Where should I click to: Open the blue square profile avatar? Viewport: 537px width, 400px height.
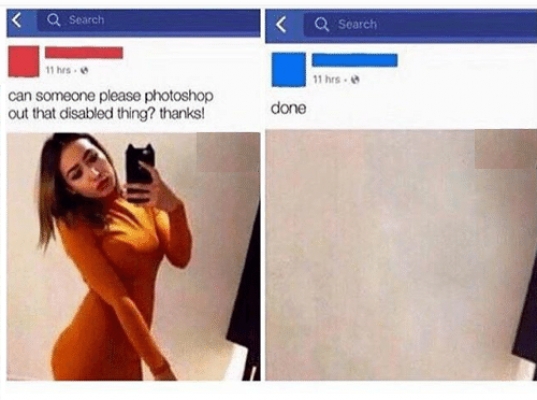tap(289, 70)
